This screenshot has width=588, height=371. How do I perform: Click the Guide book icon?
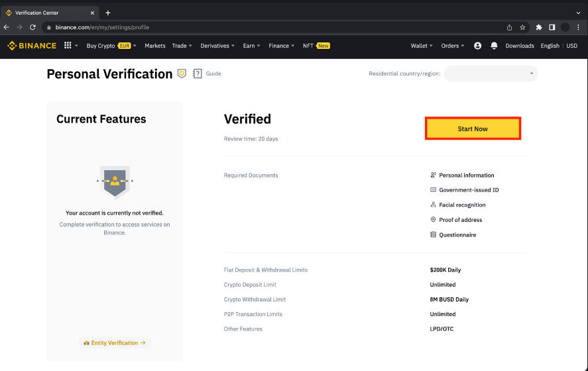click(x=198, y=74)
